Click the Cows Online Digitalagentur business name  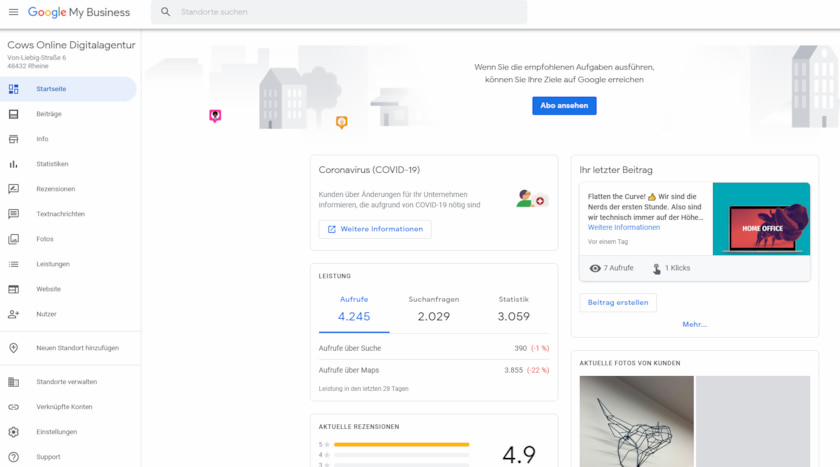[71, 45]
